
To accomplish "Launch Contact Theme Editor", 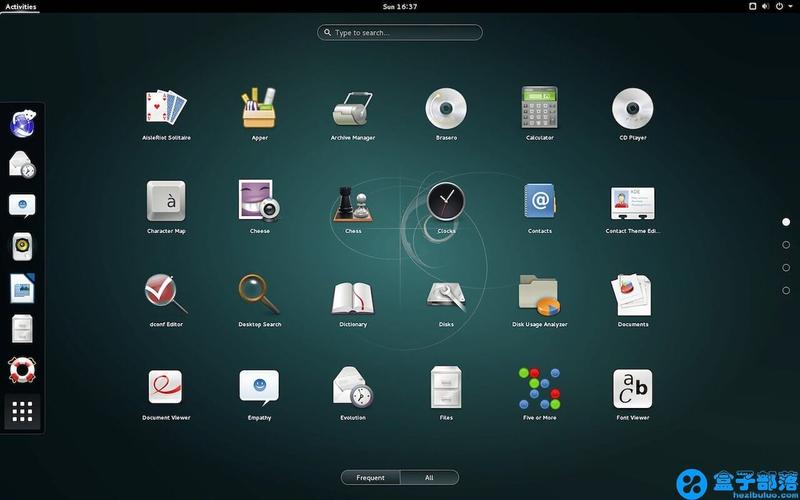I will 633,207.
